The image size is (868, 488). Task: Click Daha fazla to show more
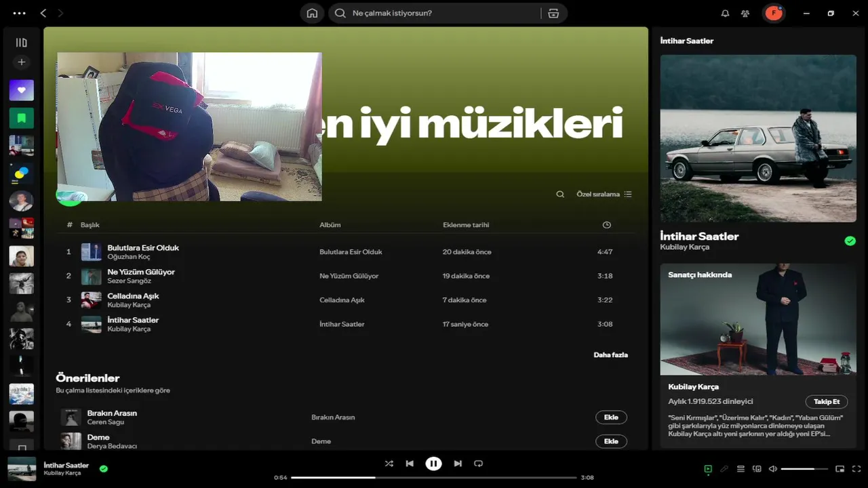coord(610,354)
